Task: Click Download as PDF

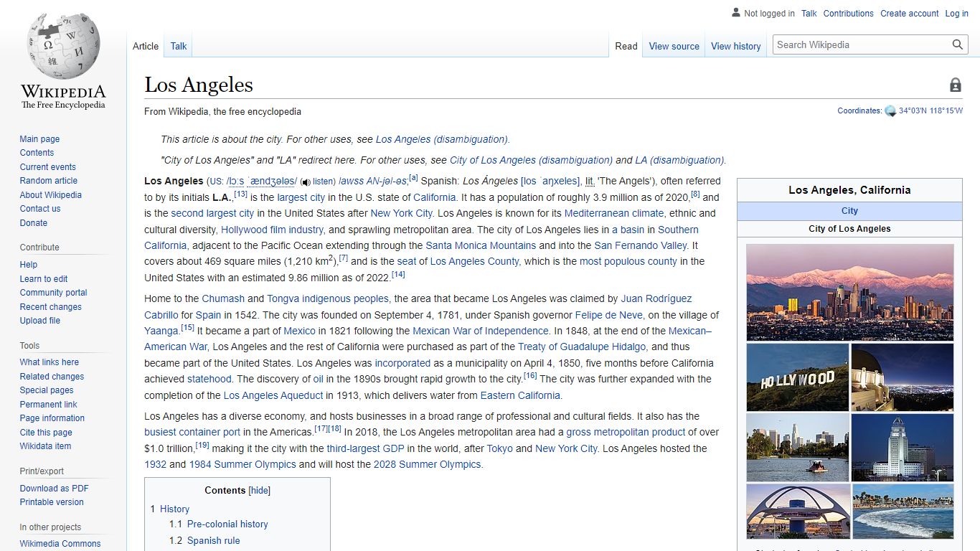Action: click(x=54, y=489)
